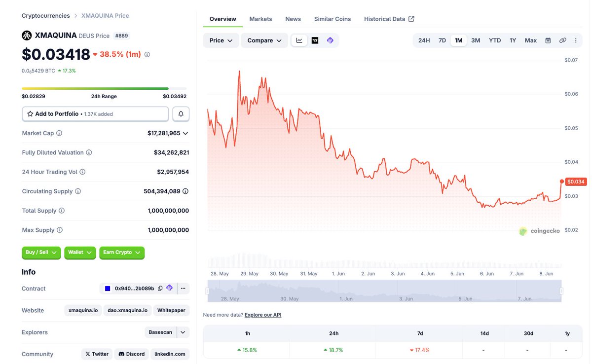This screenshot has height=364, width=592.
Task: Select the Max time range toggle
Action: [x=531, y=40]
